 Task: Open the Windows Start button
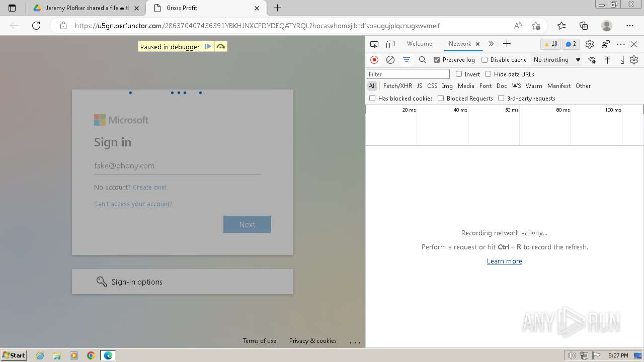14,355
